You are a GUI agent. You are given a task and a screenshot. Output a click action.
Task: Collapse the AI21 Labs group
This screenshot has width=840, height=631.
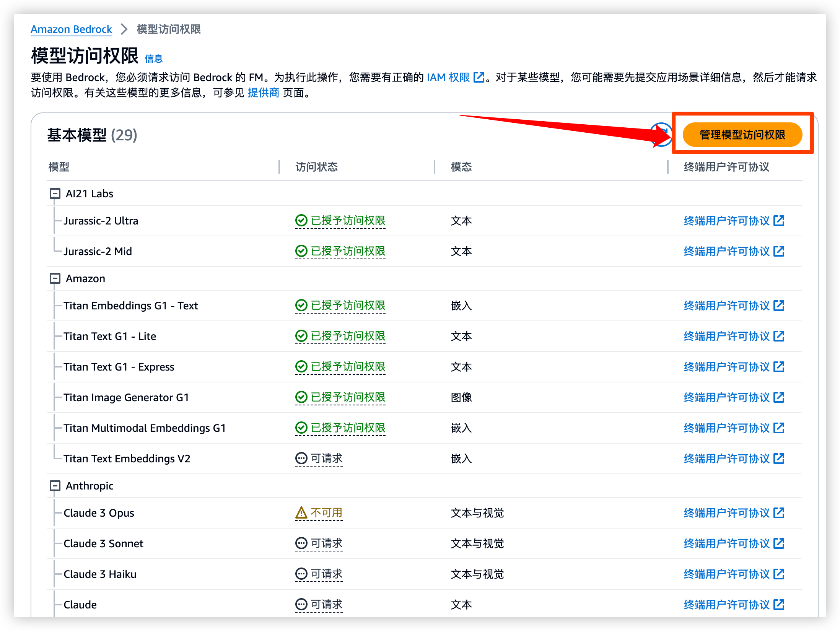(x=55, y=194)
